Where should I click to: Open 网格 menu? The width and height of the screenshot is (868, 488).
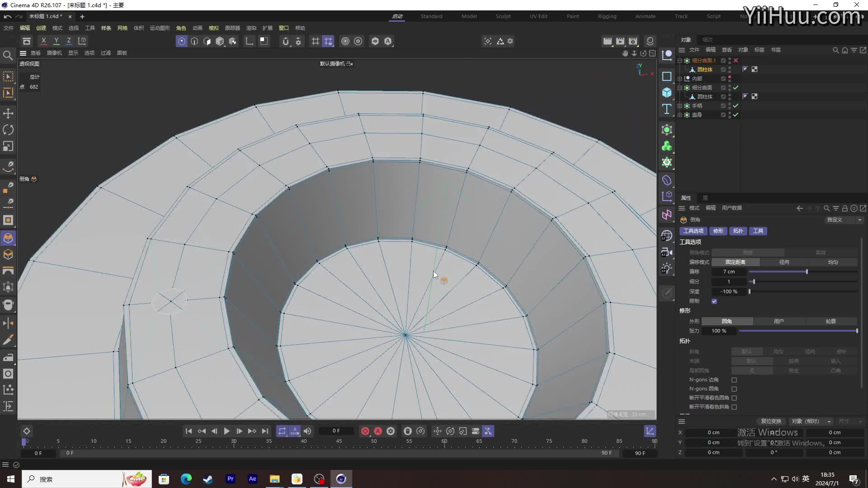pos(122,28)
